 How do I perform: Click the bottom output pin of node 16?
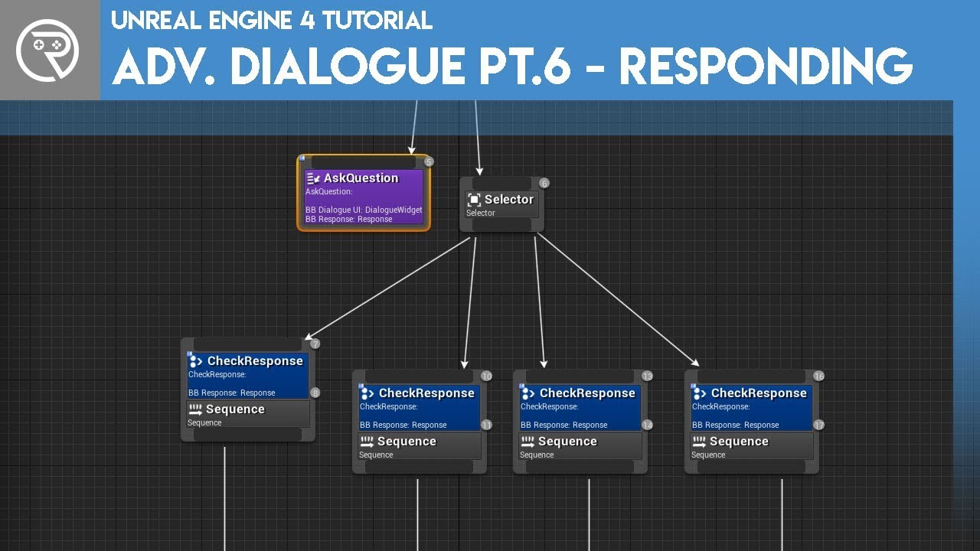751,466
